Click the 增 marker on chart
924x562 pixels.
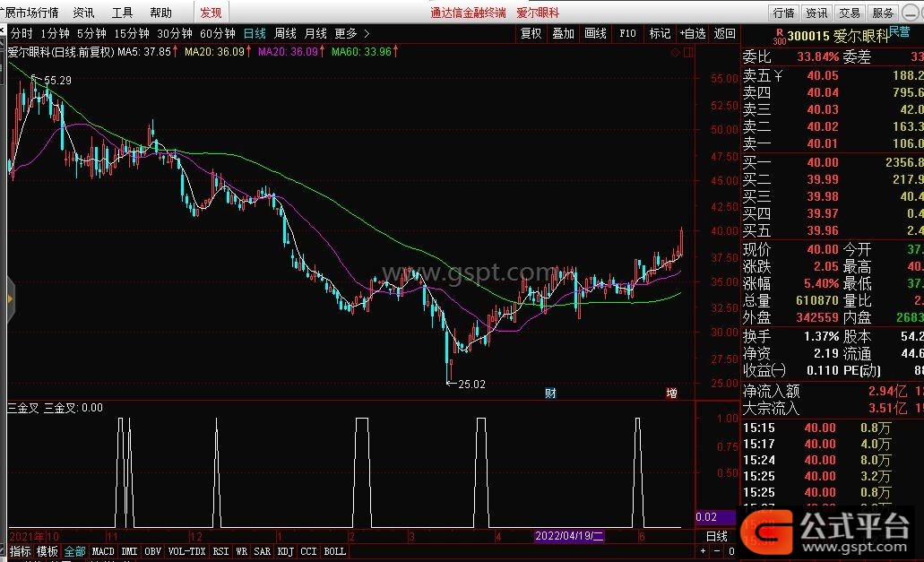671,393
